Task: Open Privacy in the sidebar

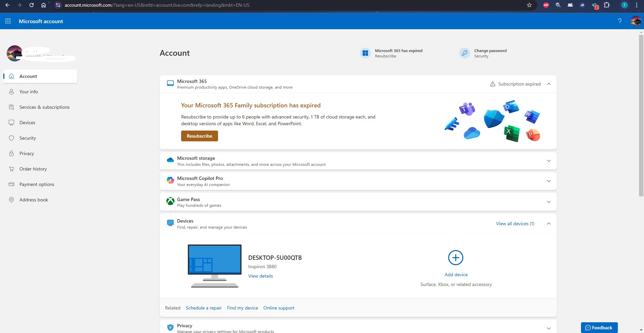Action: (x=40, y=153)
